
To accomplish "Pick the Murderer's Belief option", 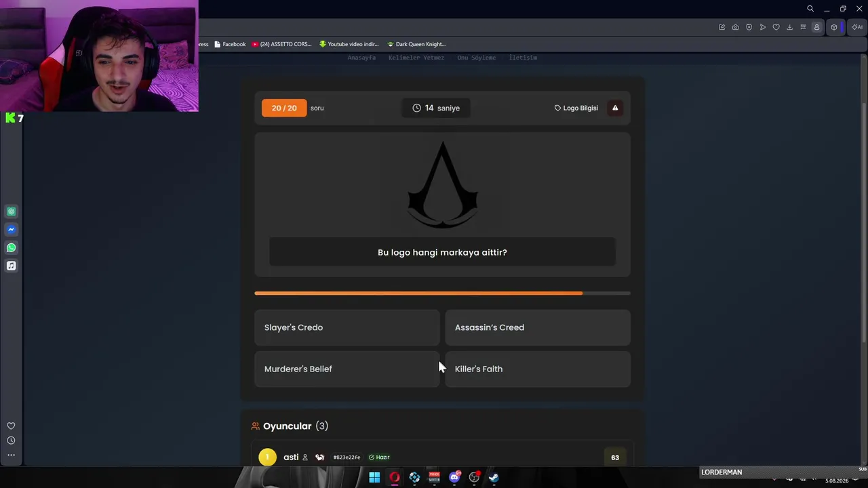I will [x=347, y=369].
